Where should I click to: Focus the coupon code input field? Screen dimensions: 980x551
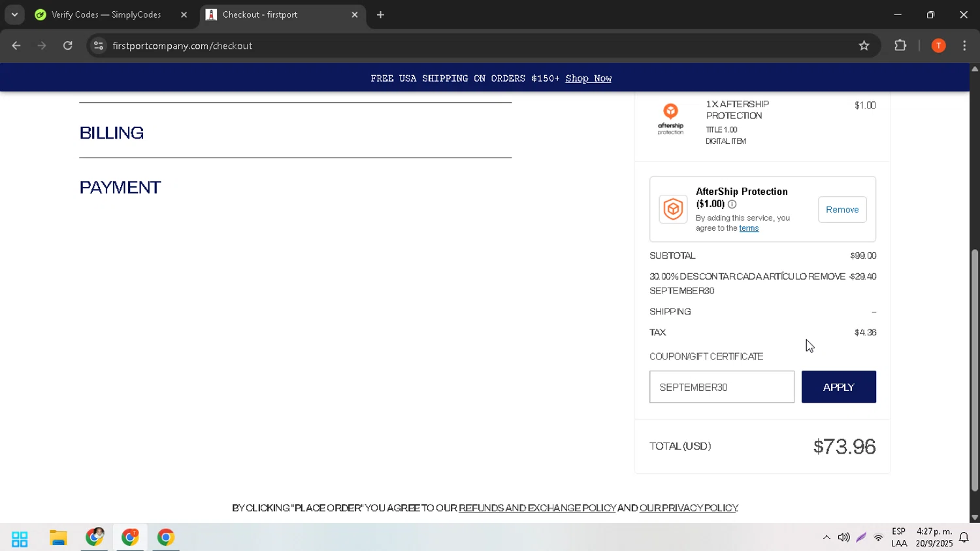(721, 387)
